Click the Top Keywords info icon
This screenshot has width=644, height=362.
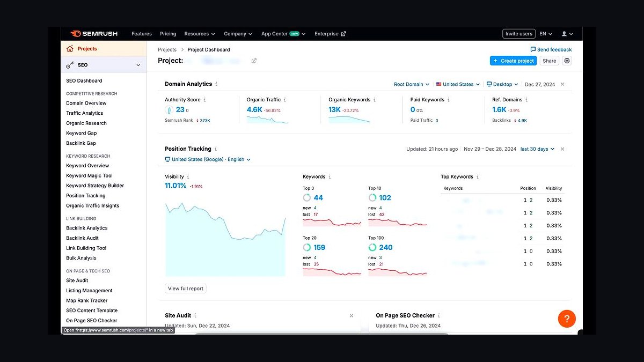point(478,176)
